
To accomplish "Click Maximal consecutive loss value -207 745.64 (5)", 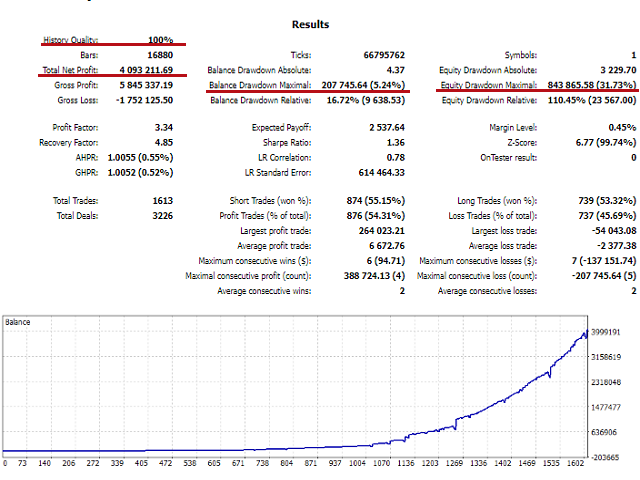I will (604, 276).
